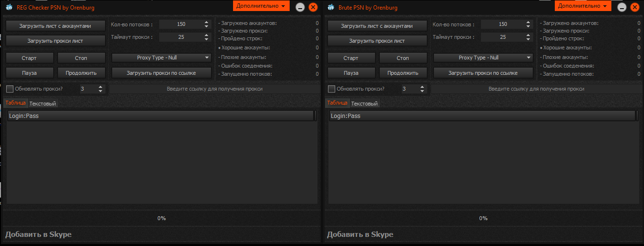Open Proxy Type dropdown in REG Checker
Viewport: 644px width, 246px height.
161,58
